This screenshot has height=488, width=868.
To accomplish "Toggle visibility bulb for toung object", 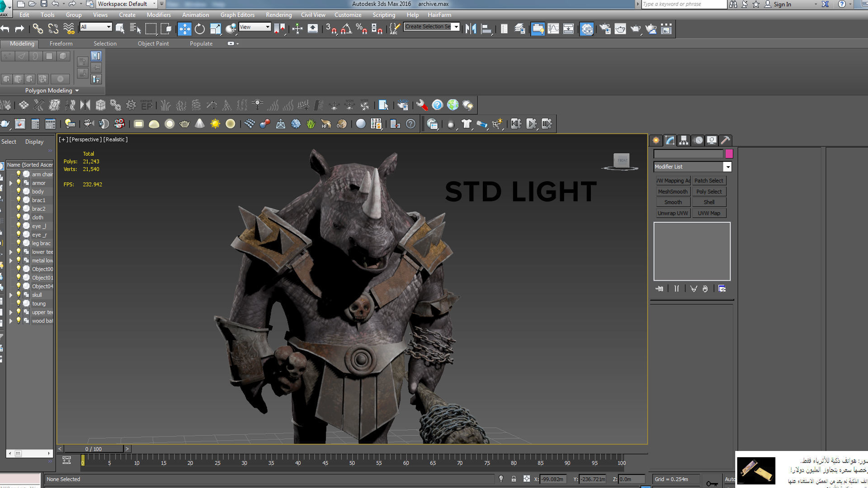I will [x=19, y=303].
